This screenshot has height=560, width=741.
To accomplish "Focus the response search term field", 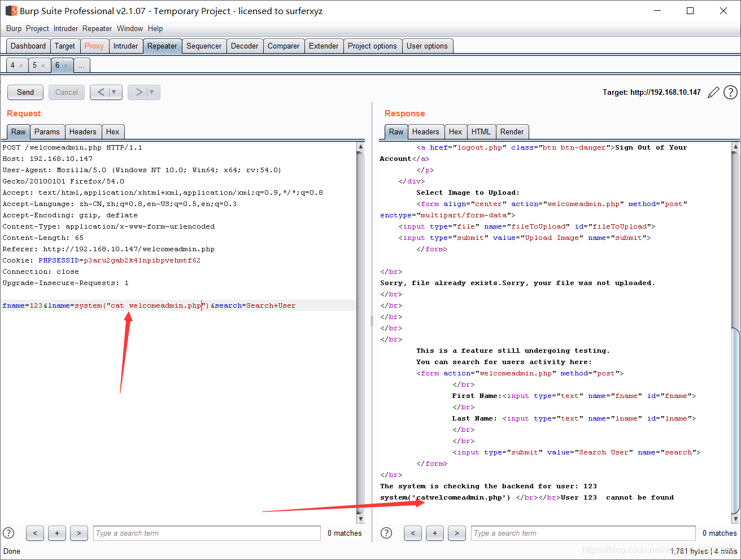I will [x=583, y=533].
